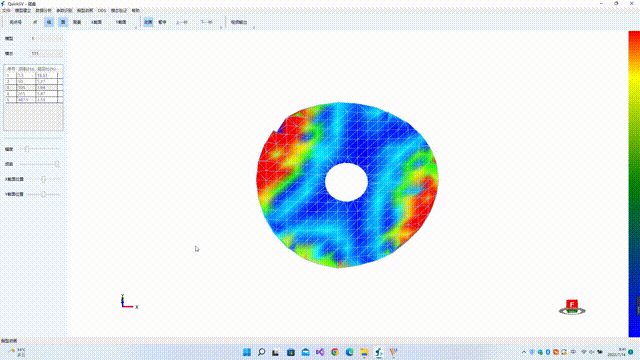640x360 pixels.
Task: Open the mode number field showing 131
Action: tap(47, 53)
